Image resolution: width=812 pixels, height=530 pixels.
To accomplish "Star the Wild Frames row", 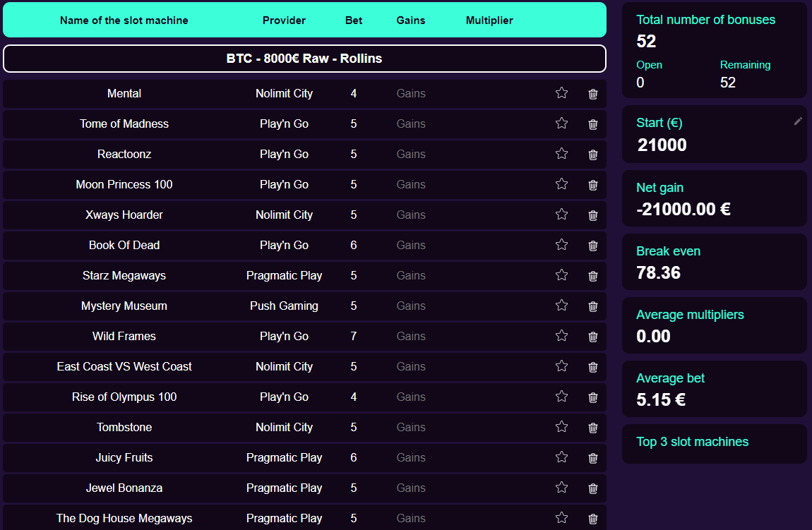I will (562, 336).
